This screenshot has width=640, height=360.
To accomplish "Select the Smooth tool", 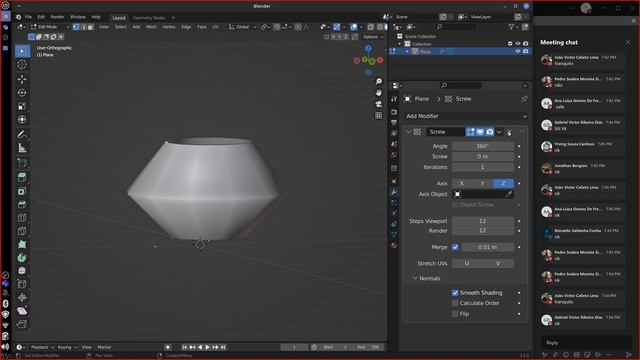I will (22, 271).
